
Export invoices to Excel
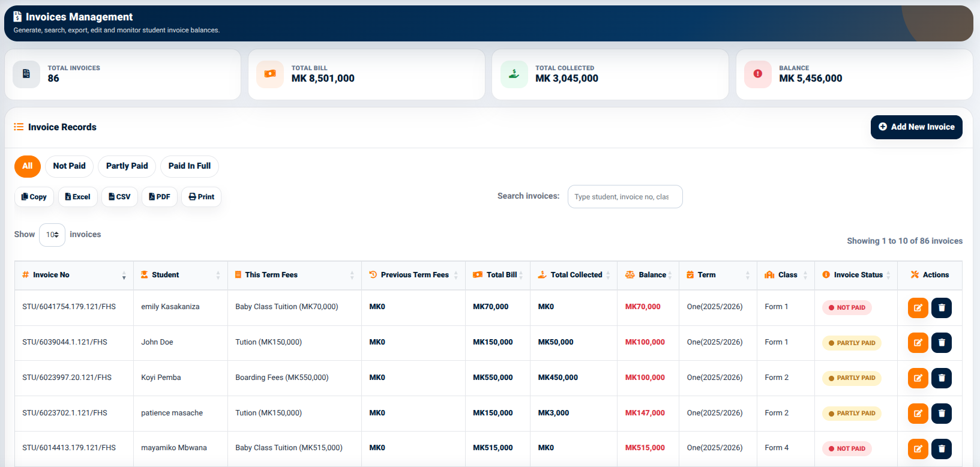pos(78,197)
